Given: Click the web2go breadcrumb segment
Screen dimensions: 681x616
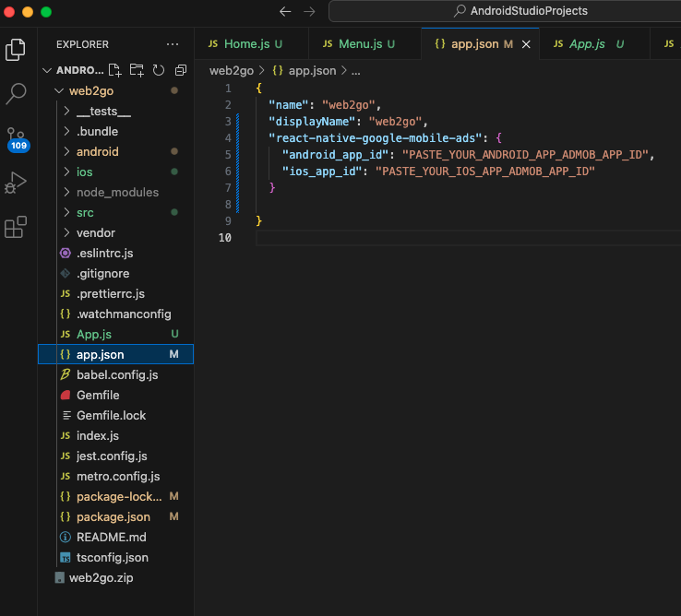Looking at the screenshot, I should [x=232, y=70].
